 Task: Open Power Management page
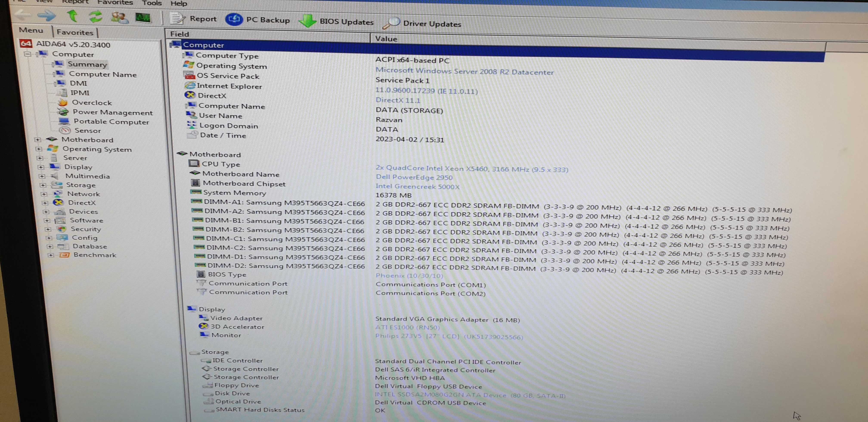[x=113, y=112]
